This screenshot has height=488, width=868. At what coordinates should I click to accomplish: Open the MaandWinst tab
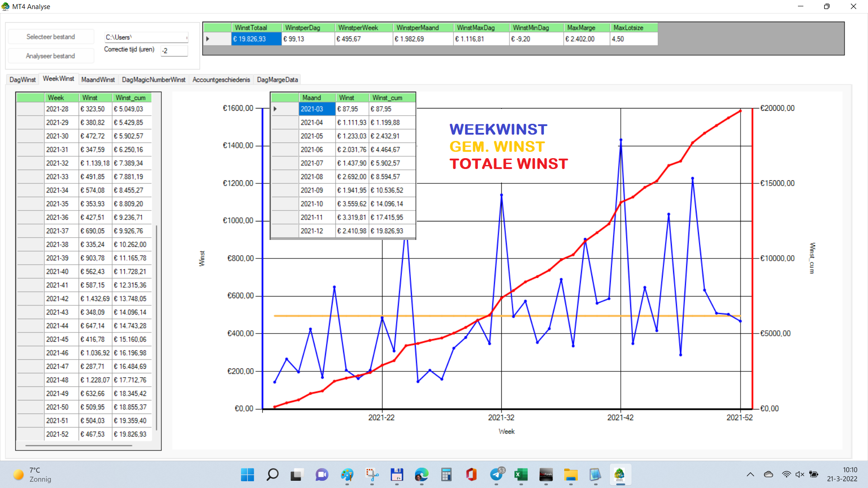tap(98, 80)
